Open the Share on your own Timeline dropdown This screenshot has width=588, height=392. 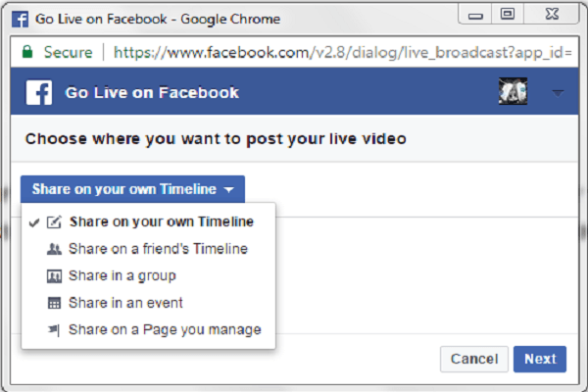click(132, 189)
